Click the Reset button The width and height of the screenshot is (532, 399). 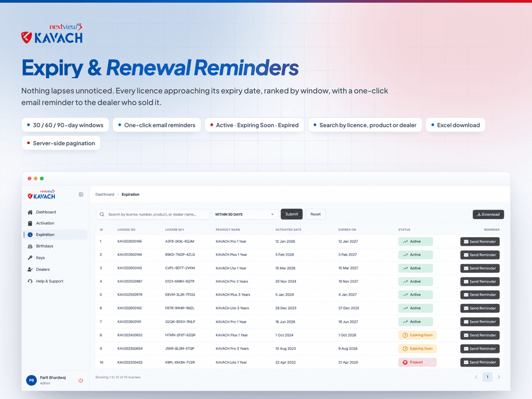[315, 214]
